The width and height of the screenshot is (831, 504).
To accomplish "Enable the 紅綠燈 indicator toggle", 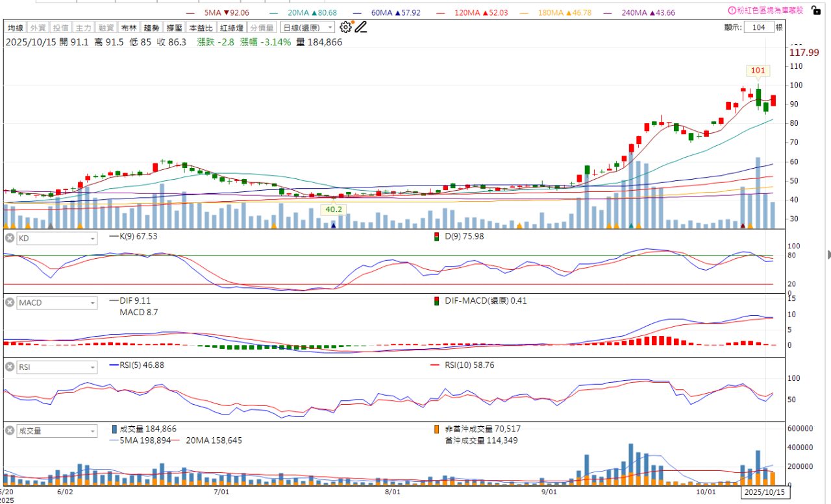I will coord(232,28).
